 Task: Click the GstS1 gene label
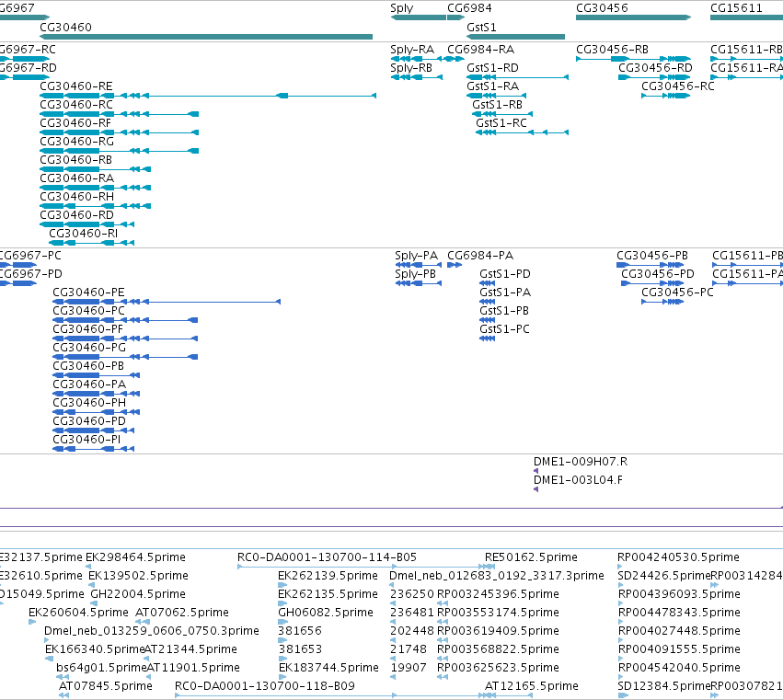[481, 27]
